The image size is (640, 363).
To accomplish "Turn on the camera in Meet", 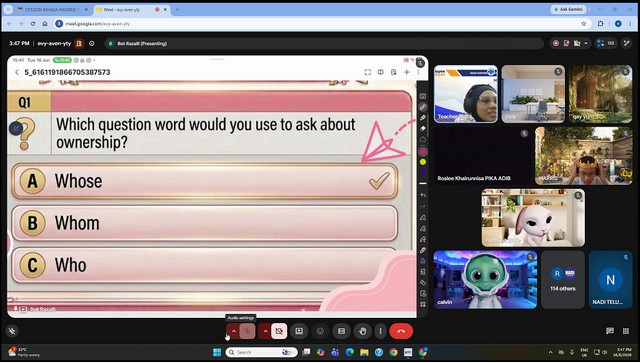I will coord(279,331).
